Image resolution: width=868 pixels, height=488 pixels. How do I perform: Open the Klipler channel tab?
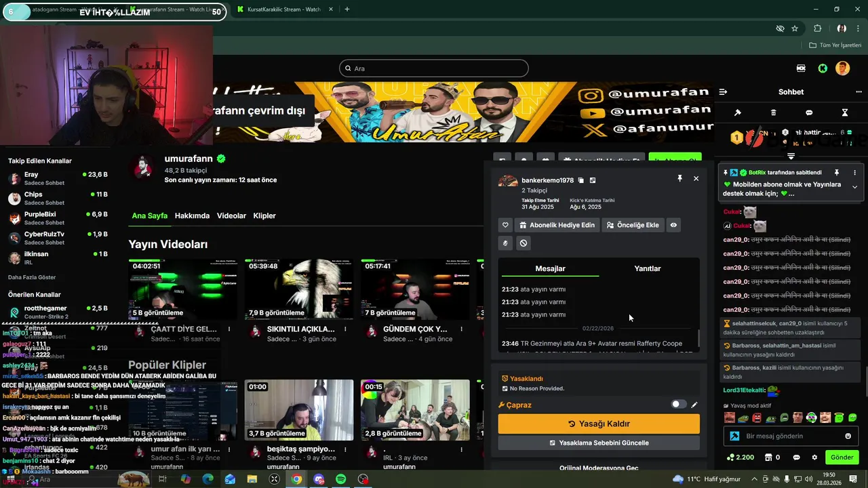pos(264,216)
